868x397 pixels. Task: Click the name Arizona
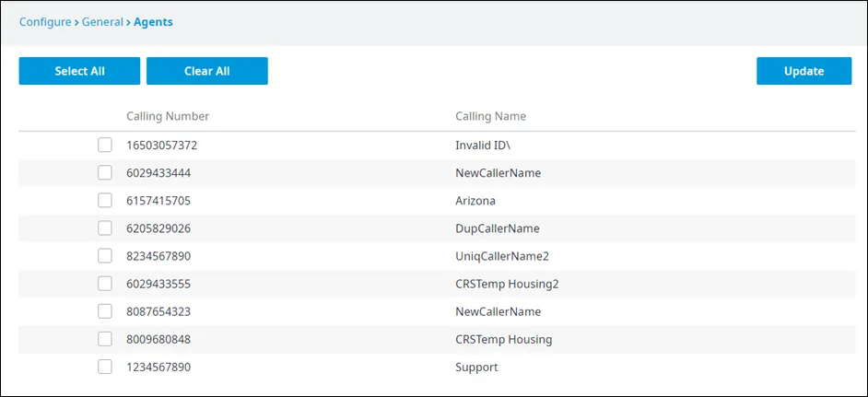pos(475,201)
